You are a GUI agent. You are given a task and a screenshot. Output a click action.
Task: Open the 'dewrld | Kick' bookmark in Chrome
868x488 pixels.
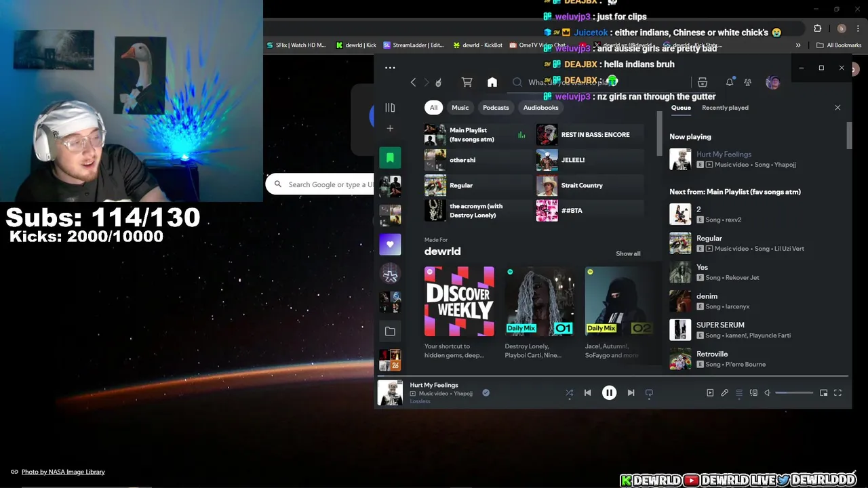click(356, 45)
